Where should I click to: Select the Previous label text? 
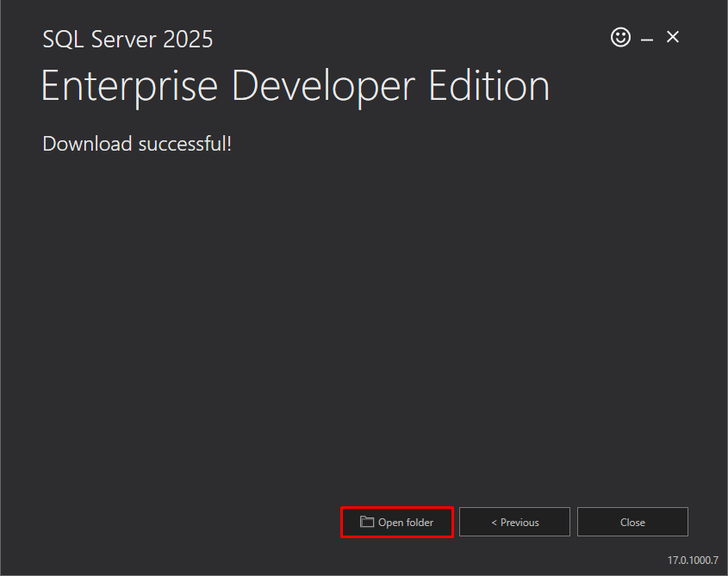click(x=520, y=523)
